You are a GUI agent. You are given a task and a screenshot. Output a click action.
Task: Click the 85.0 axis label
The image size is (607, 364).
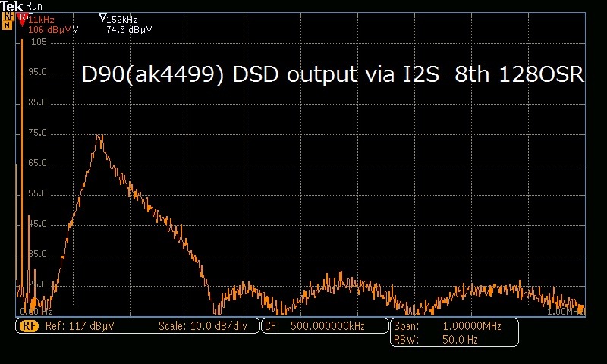click(x=37, y=102)
